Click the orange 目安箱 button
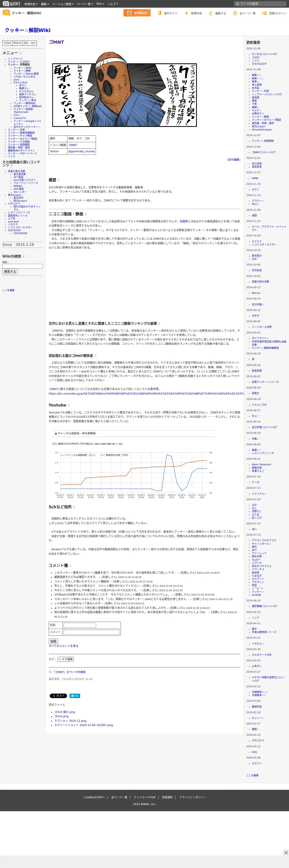 point(137,13)
